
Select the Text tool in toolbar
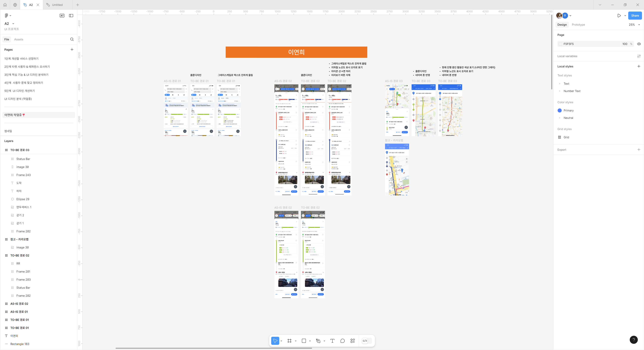332,341
